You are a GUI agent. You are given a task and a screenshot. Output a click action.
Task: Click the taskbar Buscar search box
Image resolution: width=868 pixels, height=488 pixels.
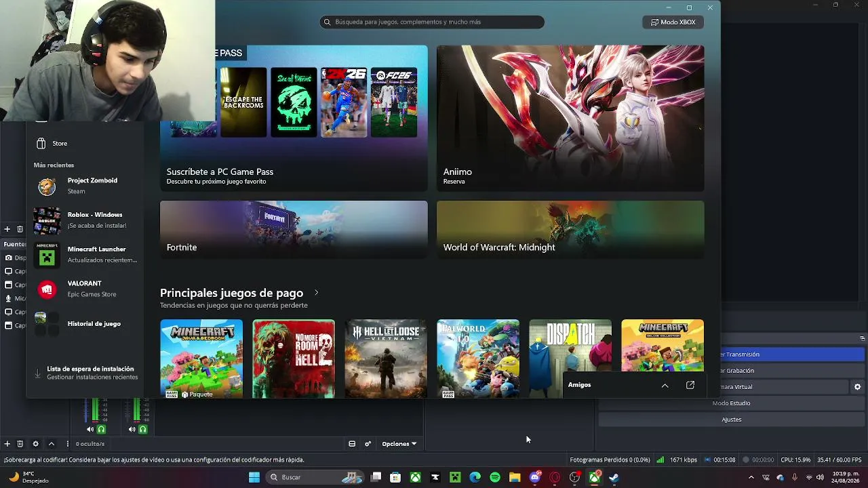[x=316, y=477]
